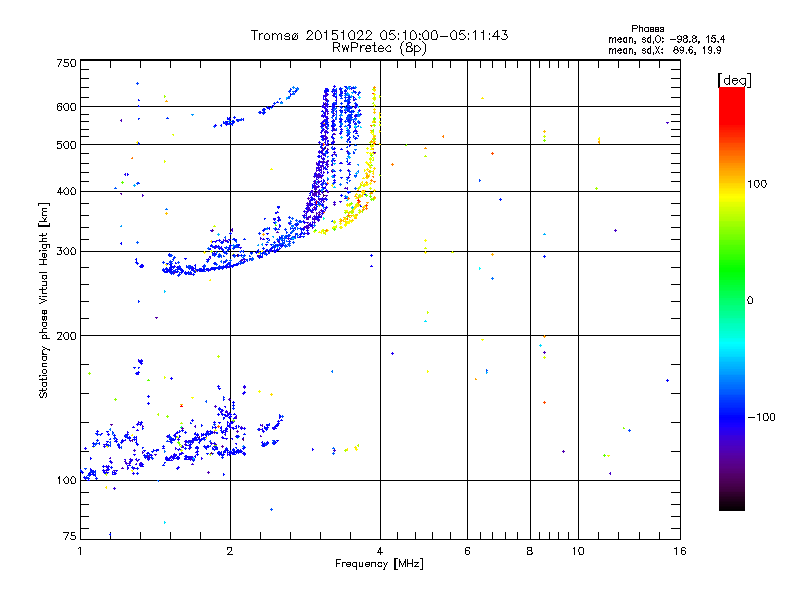800x600 pixels.
Task: Click the 'Frequency [MHz]' axis label
Action: click(379, 563)
